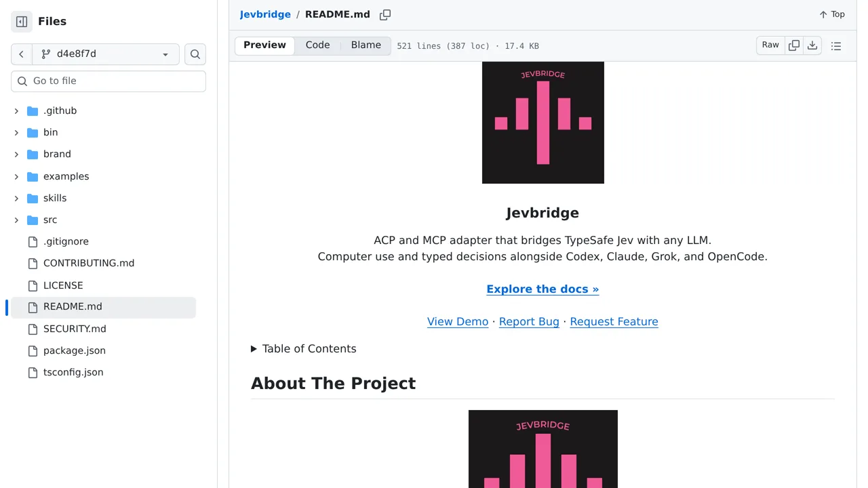Screen dimensions: 868x488
Task: Click the examples folder icon
Action: (33, 176)
